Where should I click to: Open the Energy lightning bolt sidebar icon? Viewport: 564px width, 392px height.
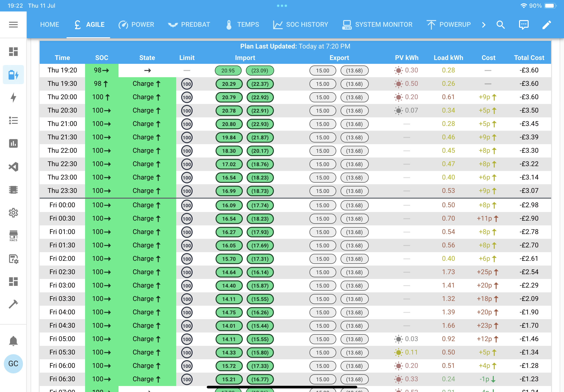coord(13,98)
